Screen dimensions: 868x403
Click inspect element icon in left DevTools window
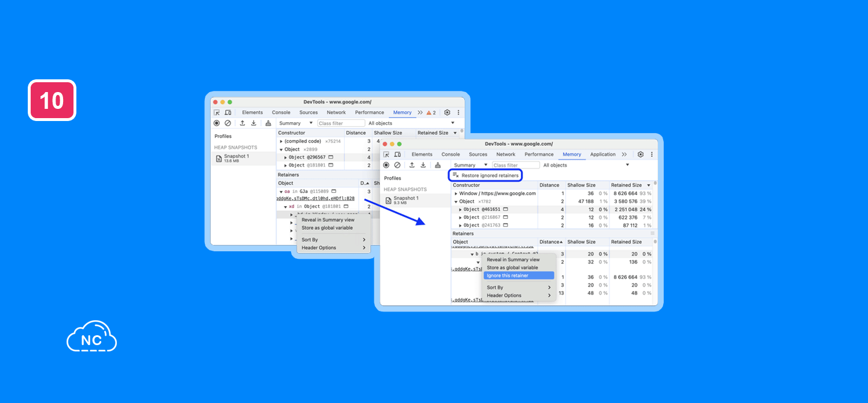[x=216, y=112]
